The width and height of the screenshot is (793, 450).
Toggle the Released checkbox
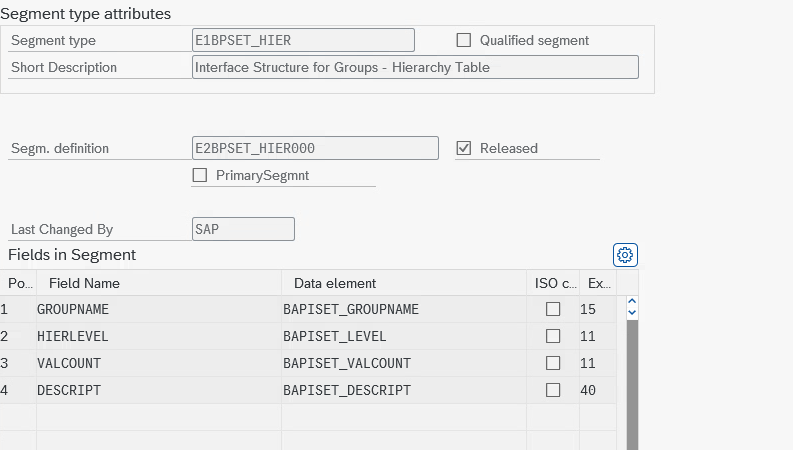(x=464, y=148)
